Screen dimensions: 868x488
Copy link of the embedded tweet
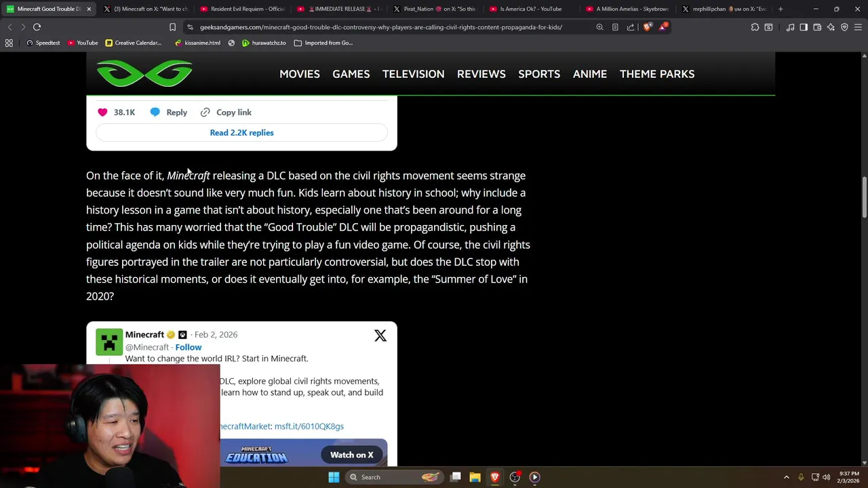(x=226, y=113)
